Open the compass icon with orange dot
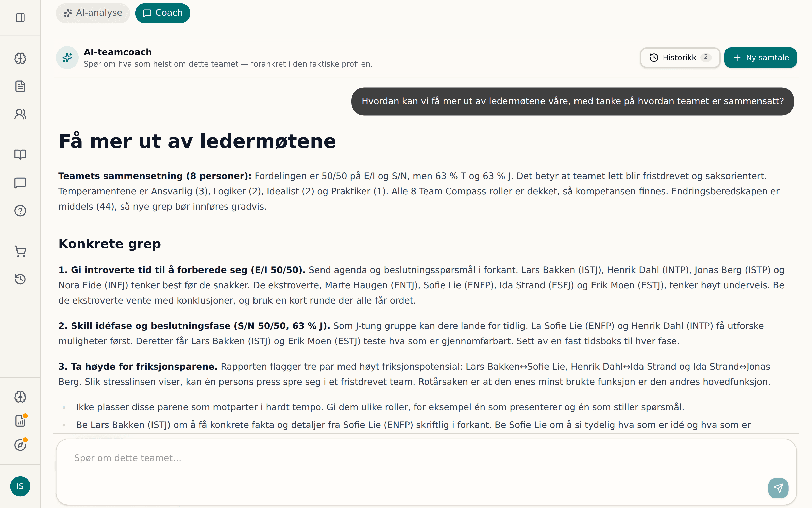 point(20,445)
